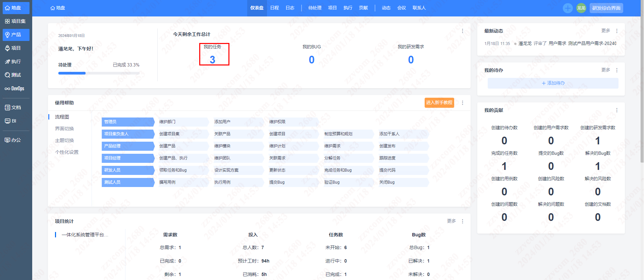Screen dimensions: 644x280
Task: Switch to the 日程 tab
Action: (274, 8)
